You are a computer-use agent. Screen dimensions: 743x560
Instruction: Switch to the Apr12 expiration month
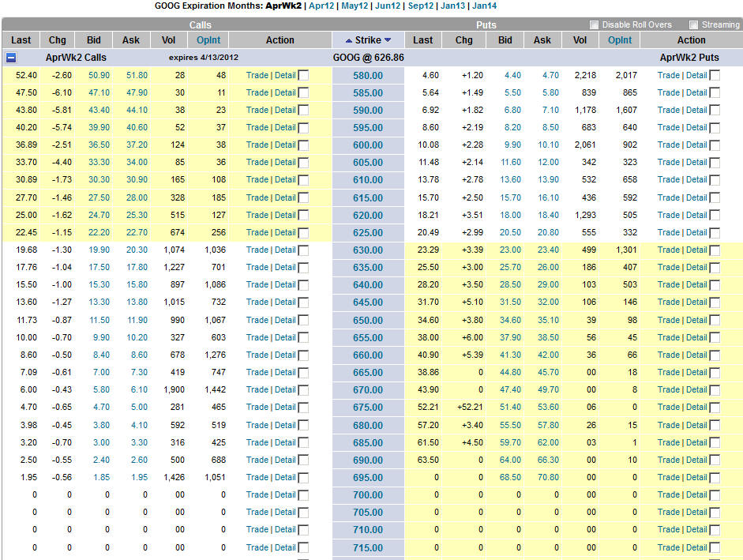[x=321, y=6]
